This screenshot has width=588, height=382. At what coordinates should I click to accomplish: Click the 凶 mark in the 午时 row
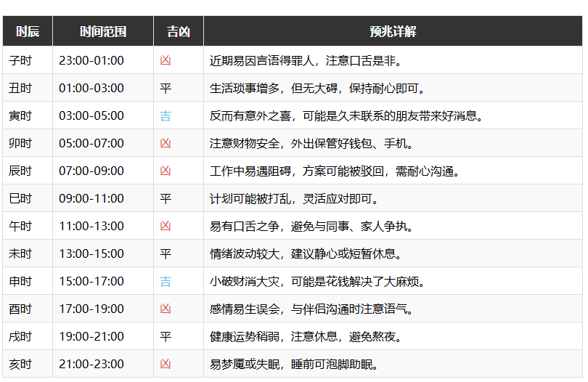click(x=166, y=226)
